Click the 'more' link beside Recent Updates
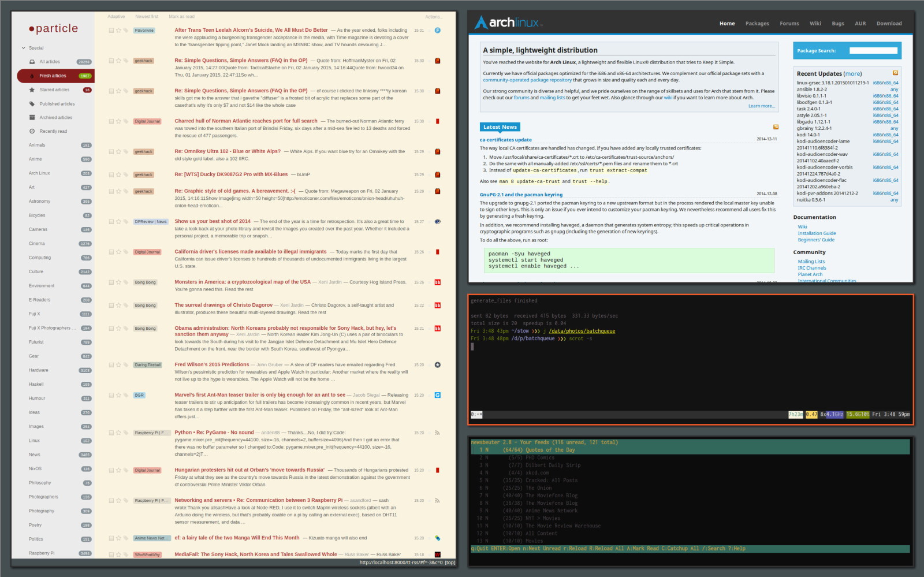The height and width of the screenshot is (577, 924). [x=852, y=74]
